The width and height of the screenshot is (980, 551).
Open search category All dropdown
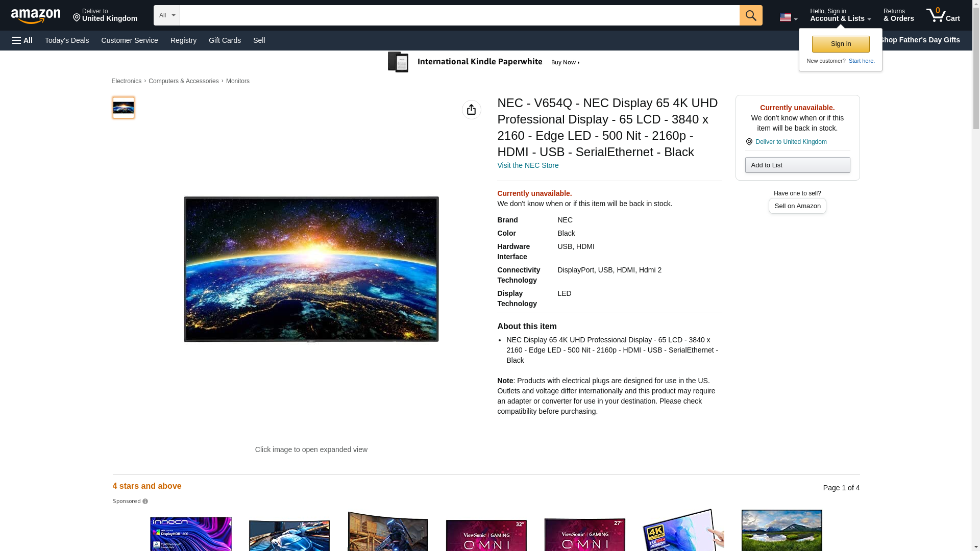166,15
